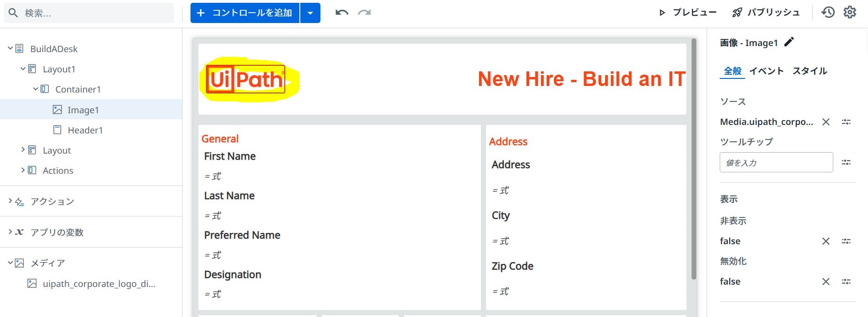The image size is (868, 317).
Task: Click the パブリッシュ button
Action: point(766,13)
